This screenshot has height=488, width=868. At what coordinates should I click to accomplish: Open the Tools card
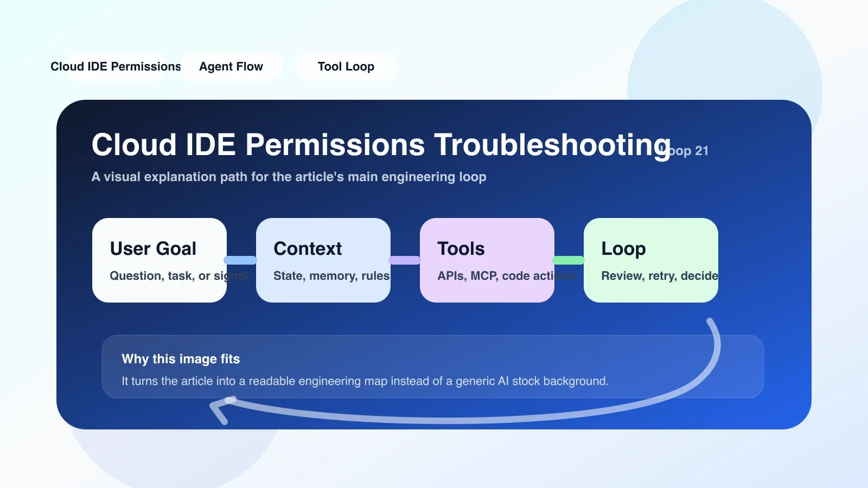[487, 260]
